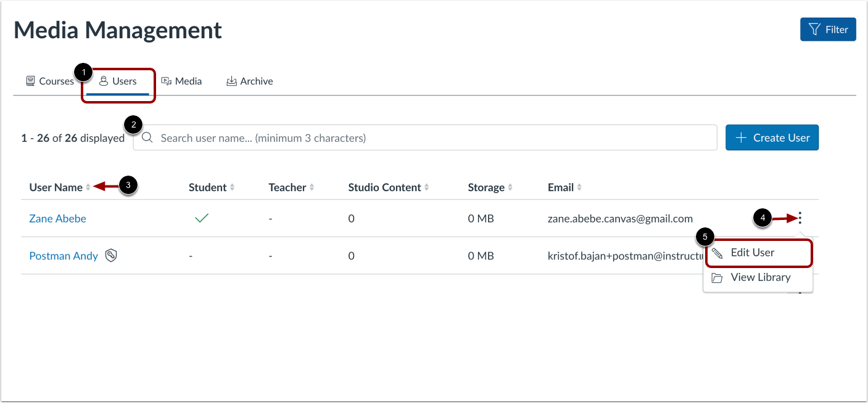Viewport: 868px width, 403px height.
Task: Click the Filter funnel icon
Action: click(x=816, y=29)
